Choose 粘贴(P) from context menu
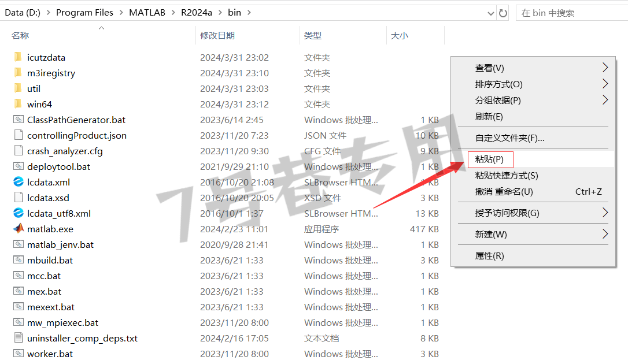 [x=534, y=159]
